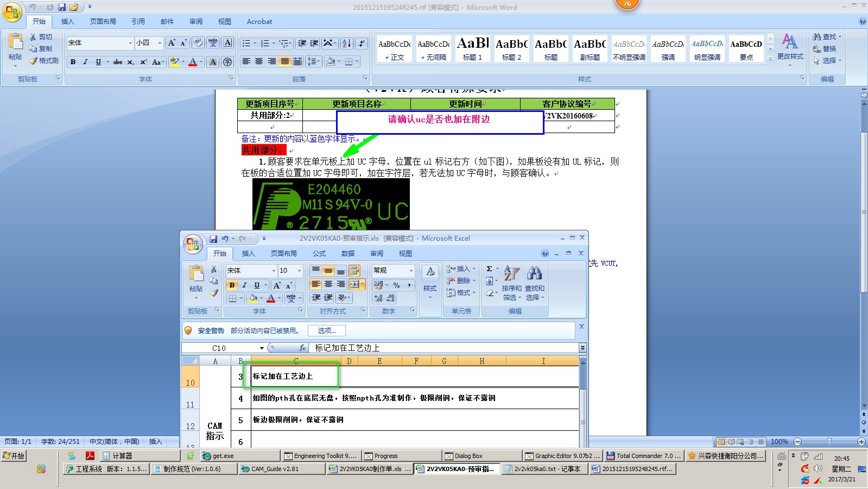Click Excel formula bar text 标记加在工艺边上

(x=347, y=348)
